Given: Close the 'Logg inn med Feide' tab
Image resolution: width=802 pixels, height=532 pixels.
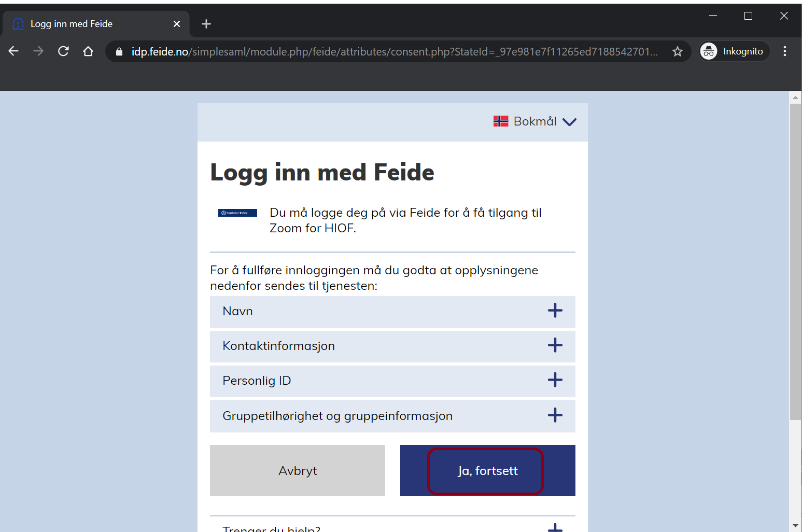Looking at the screenshot, I should coord(177,24).
